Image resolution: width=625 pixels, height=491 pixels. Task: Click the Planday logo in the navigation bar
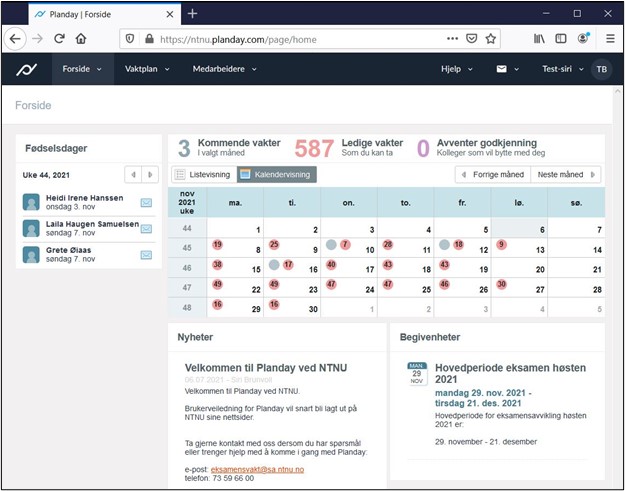point(27,69)
